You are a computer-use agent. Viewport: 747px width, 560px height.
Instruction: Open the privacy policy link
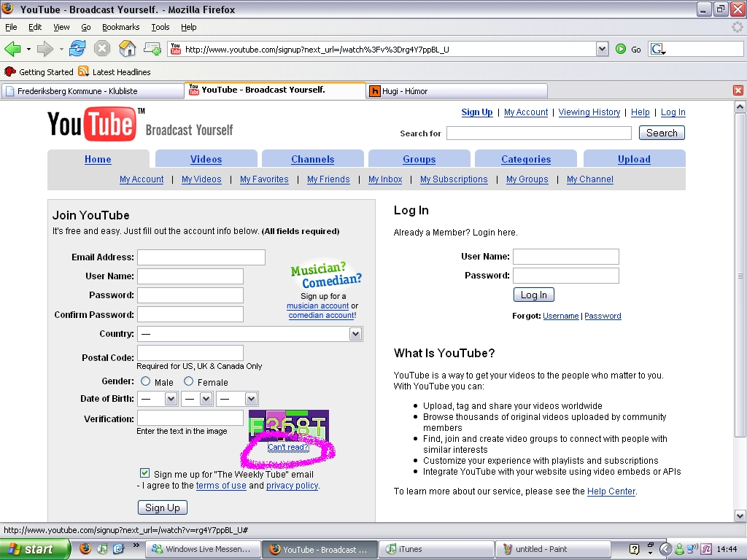click(x=292, y=486)
